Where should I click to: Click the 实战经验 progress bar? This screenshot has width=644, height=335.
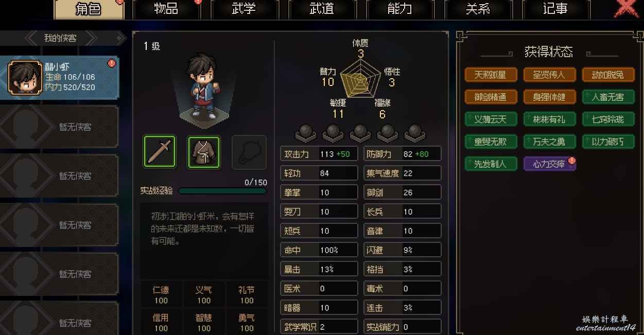[222, 191]
